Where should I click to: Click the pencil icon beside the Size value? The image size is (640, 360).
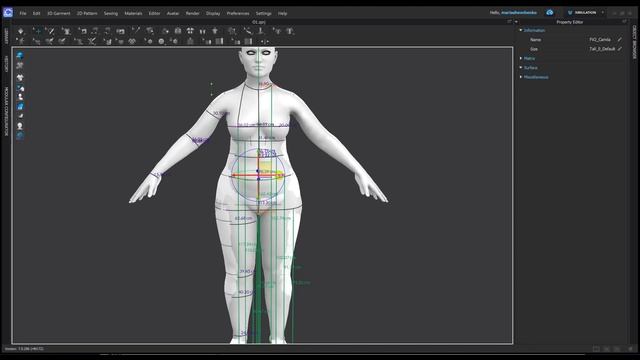coord(620,49)
